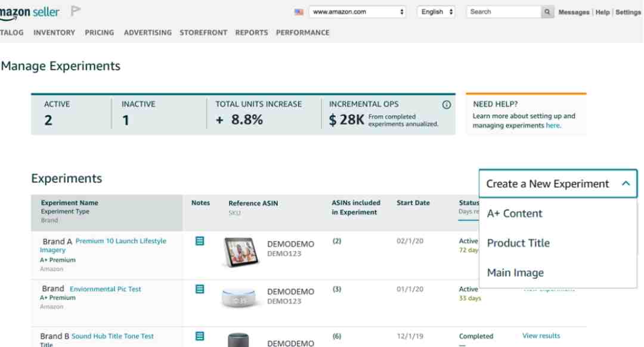
Task: Open the Settings link
Action: (628, 13)
